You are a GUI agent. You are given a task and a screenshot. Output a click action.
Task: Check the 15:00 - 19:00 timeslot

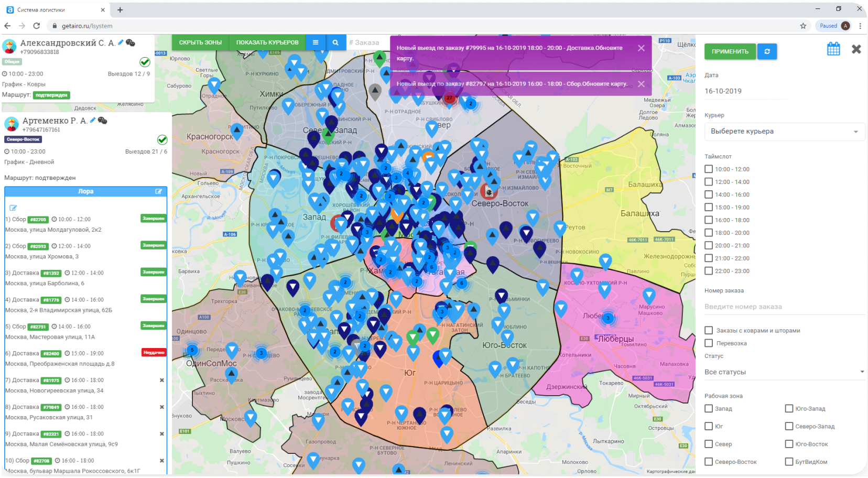point(709,208)
